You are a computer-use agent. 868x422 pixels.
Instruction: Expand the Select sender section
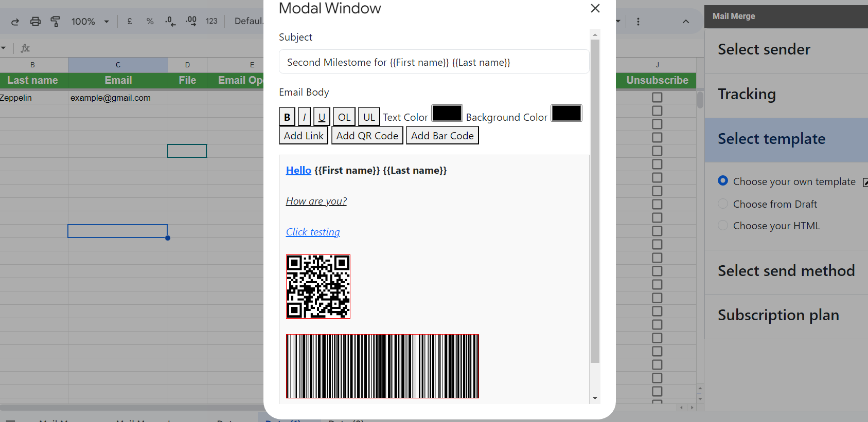[x=764, y=49]
